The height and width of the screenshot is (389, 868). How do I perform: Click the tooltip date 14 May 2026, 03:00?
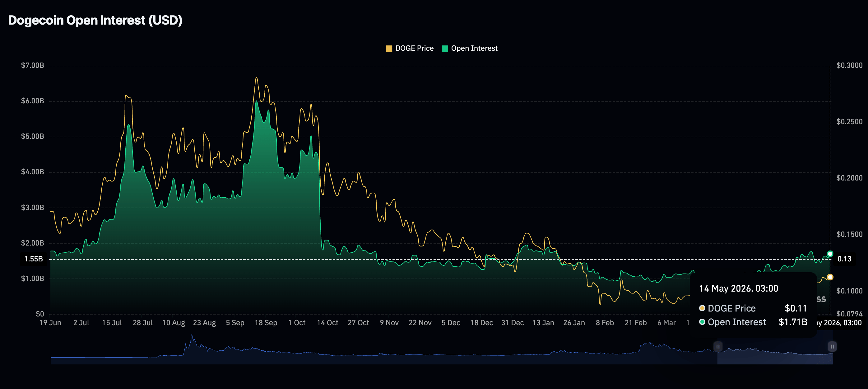coord(739,288)
